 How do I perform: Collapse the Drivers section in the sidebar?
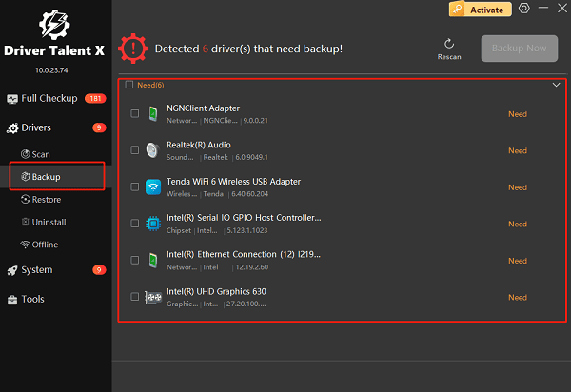(x=38, y=127)
